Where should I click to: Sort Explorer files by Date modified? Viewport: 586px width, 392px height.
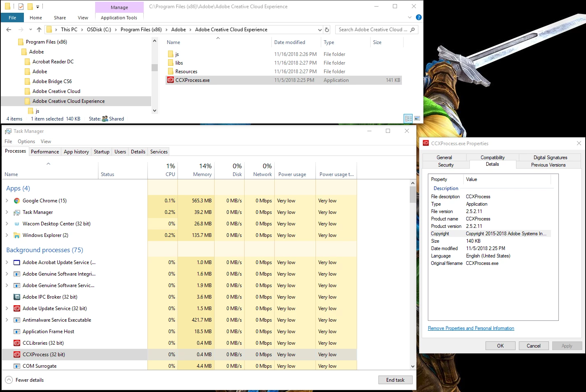pos(290,42)
